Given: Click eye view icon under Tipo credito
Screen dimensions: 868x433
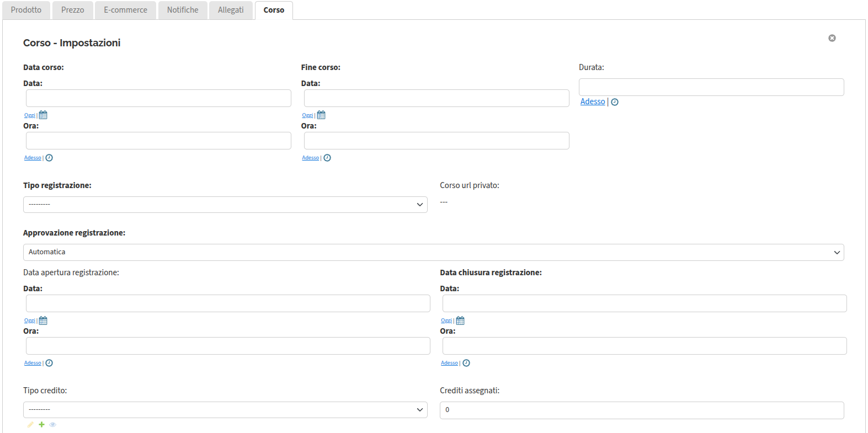Looking at the screenshot, I should 53,424.
